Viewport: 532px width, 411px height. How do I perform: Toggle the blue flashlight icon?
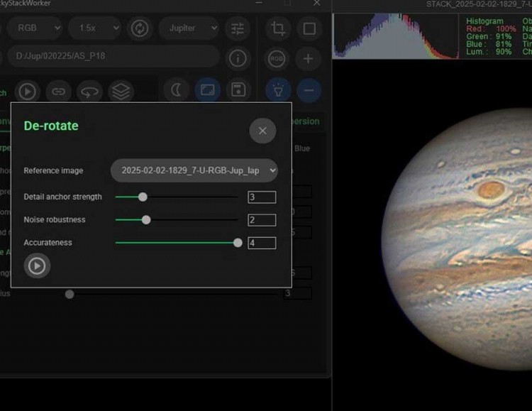click(278, 90)
